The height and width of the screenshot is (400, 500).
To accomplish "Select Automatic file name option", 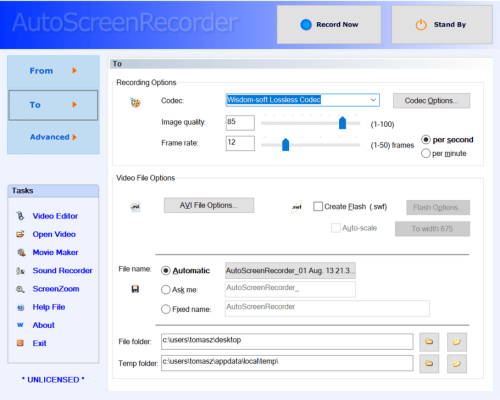I will coord(166,270).
